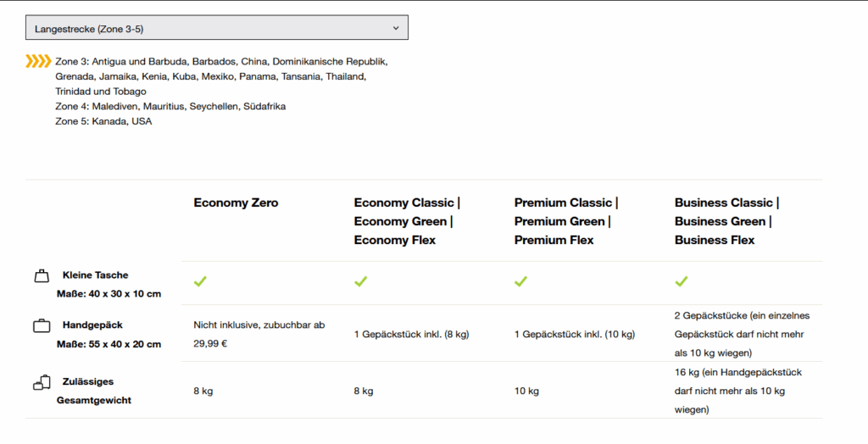Select the Premium Classic fare column header

(x=565, y=221)
